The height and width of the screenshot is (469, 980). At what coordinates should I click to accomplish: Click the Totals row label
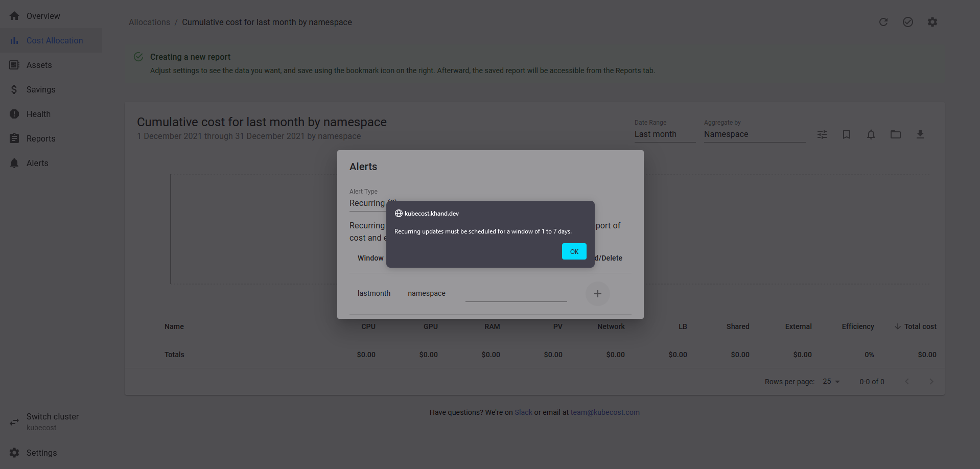(x=174, y=355)
